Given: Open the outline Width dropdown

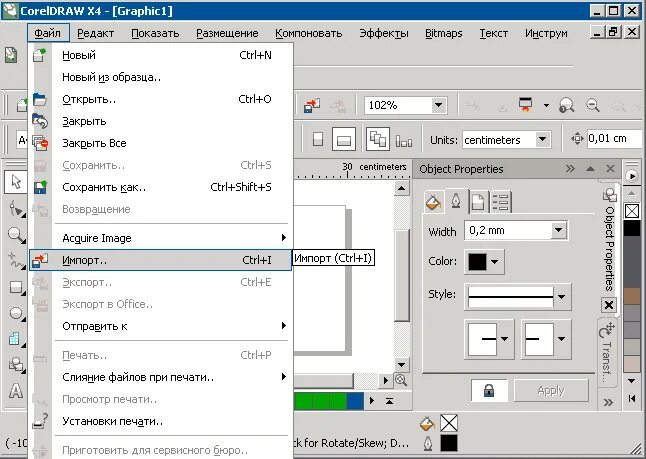Looking at the screenshot, I should (x=558, y=230).
